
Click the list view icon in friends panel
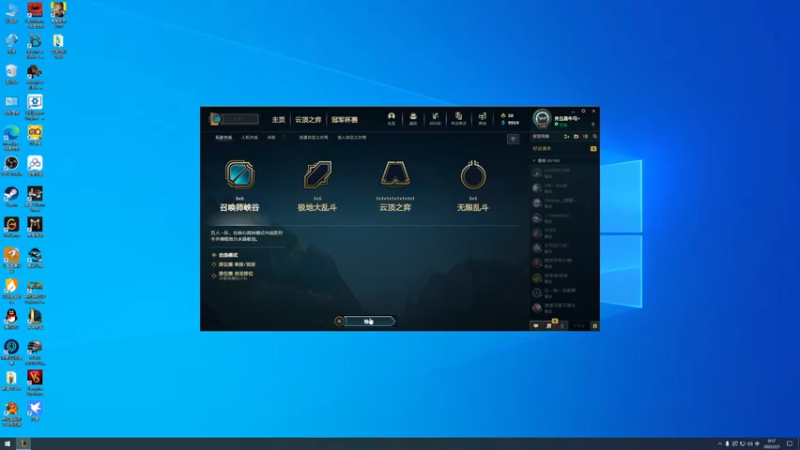[x=586, y=136]
